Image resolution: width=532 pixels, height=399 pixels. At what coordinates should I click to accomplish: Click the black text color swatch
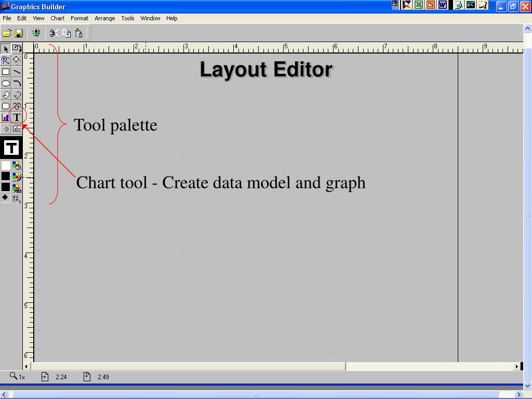[5, 187]
